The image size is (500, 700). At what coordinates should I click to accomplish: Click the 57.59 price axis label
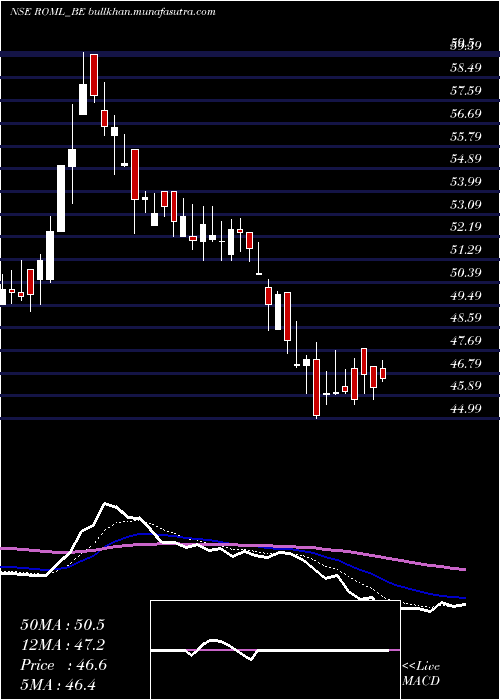click(466, 91)
